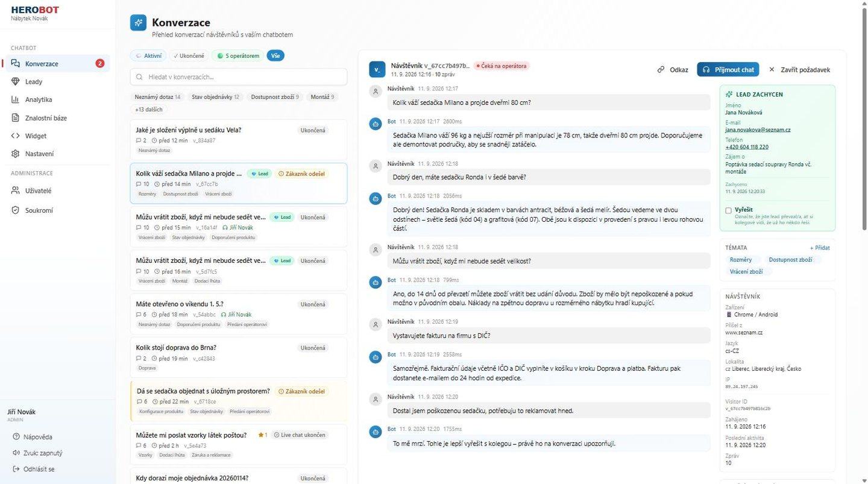This screenshot has height=484, width=868.
Task: Click the Soukromí shield icon
Action: point(16,210)
